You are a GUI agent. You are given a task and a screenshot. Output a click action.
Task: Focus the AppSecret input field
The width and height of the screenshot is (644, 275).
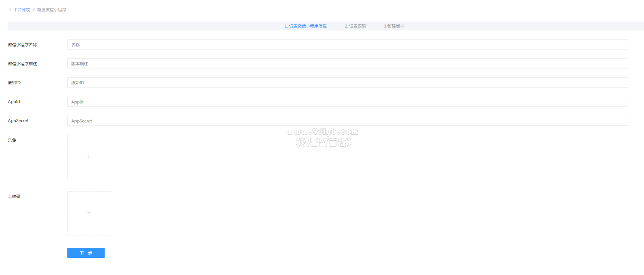click(x=348, y=121)
